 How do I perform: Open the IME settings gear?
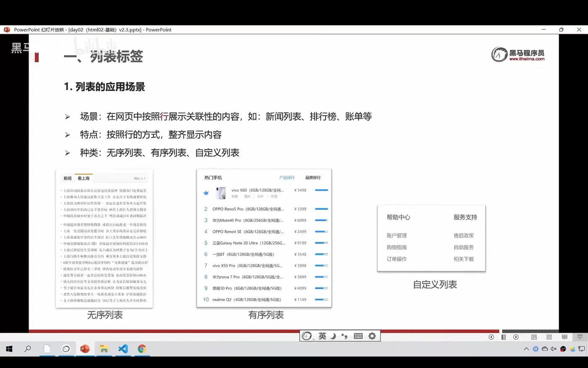click(x=372, y=336)
